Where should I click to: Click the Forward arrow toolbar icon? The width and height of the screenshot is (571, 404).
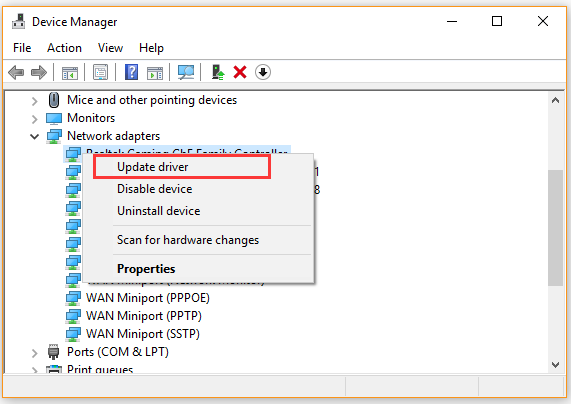39,72
